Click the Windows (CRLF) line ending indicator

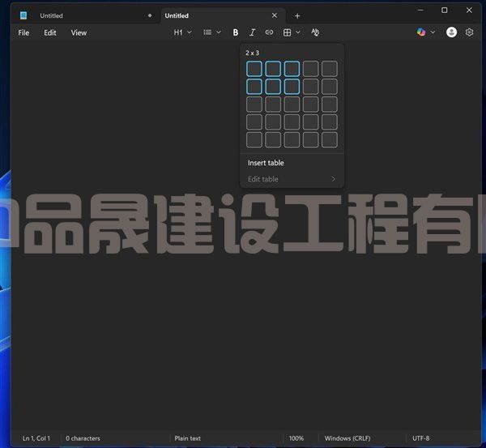(347, 438)
